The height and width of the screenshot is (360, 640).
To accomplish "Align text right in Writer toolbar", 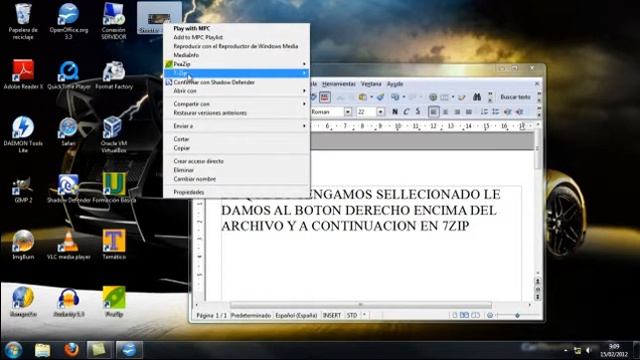I will (457, 111).
